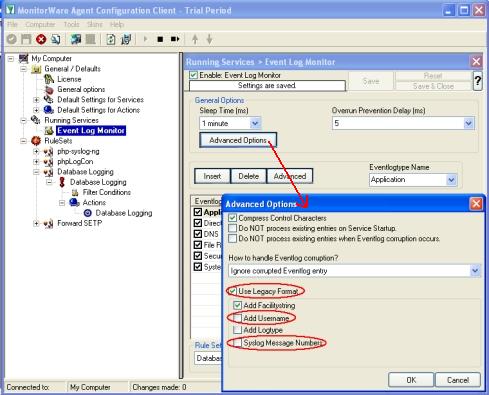The width and height of the screenshot is (489, 395).
Task: Enable Do NOT process entries on Service Startup
Action: coord(232,228)
